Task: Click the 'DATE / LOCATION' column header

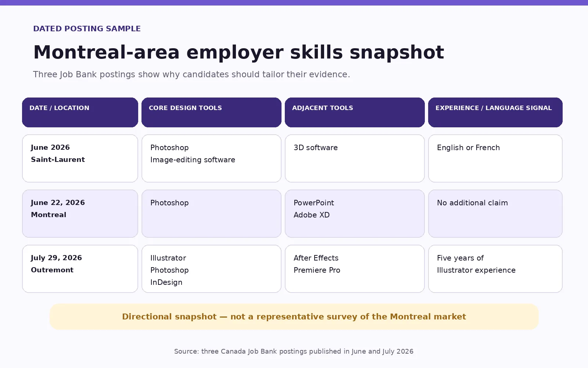Action: (x=80, y=112)
